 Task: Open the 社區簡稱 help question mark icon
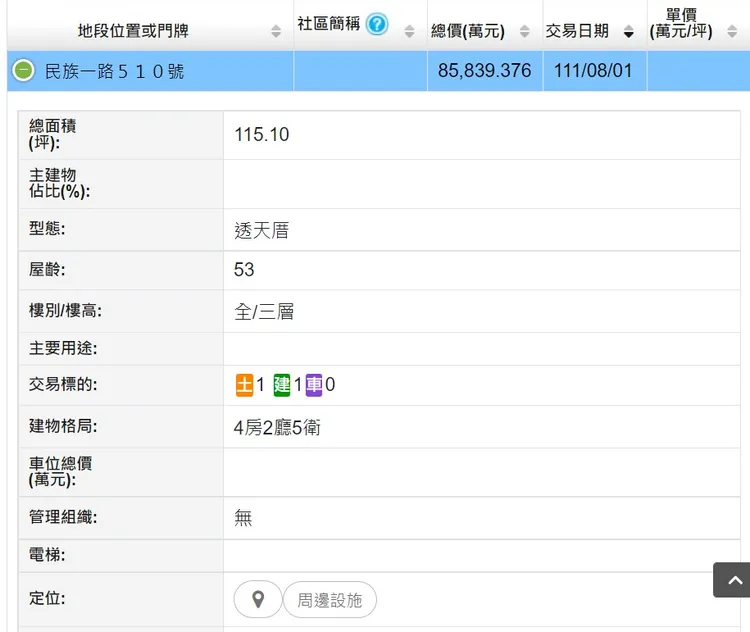pyautogui.click(x=377, y=24)
